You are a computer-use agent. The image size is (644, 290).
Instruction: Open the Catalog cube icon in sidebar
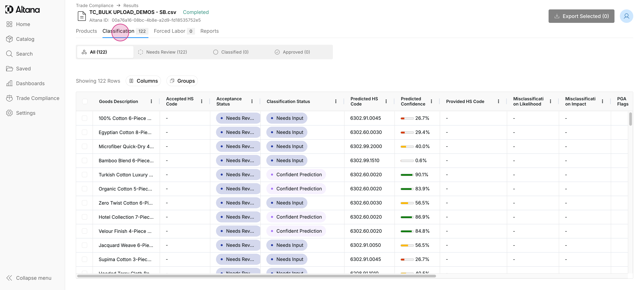point(9,39)
